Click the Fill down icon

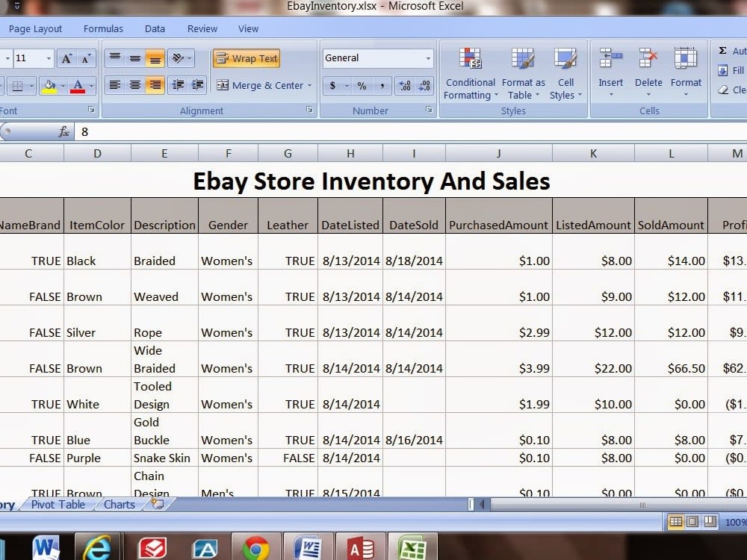pyautogui.click(x=722, y=70)
